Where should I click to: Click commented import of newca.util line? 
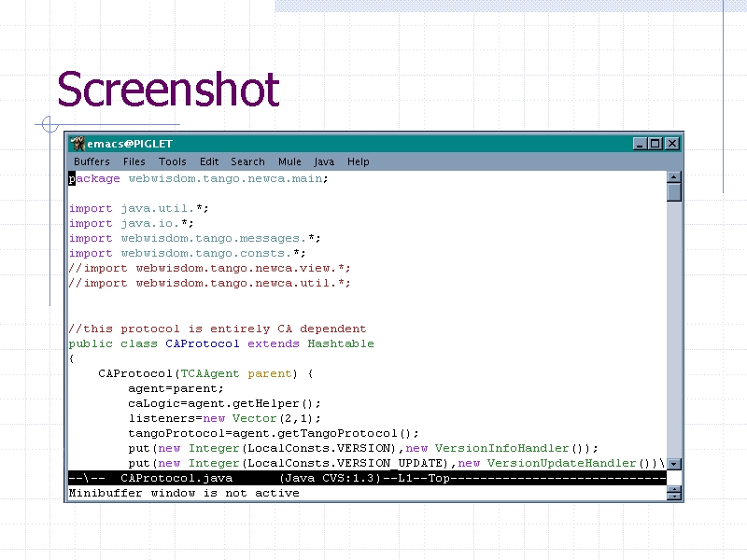click(209, 283)
